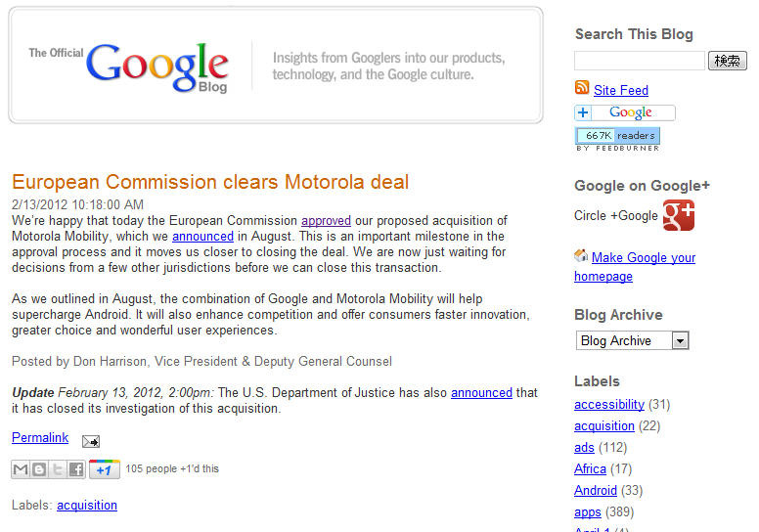Open the post Permalink
Viewport: 759px width, 532px height.
[x=40, y=437]
